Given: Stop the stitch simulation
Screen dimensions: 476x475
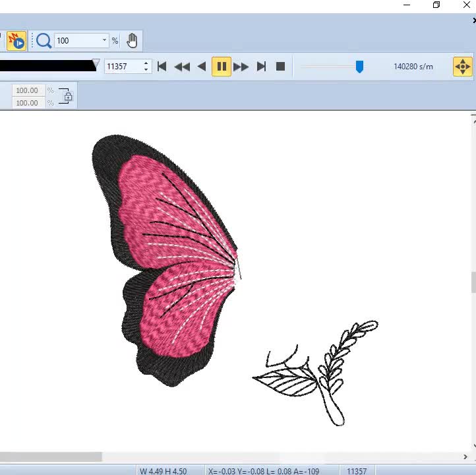Looking at the screenshot, I should coord(280,67).
